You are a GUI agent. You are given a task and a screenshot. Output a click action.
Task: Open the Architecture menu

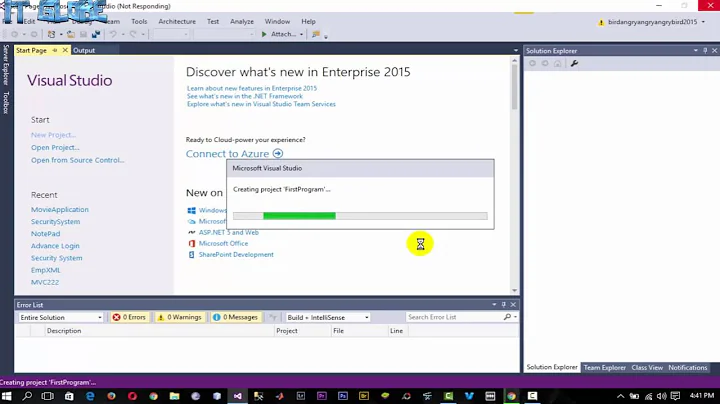coord(177,22)
